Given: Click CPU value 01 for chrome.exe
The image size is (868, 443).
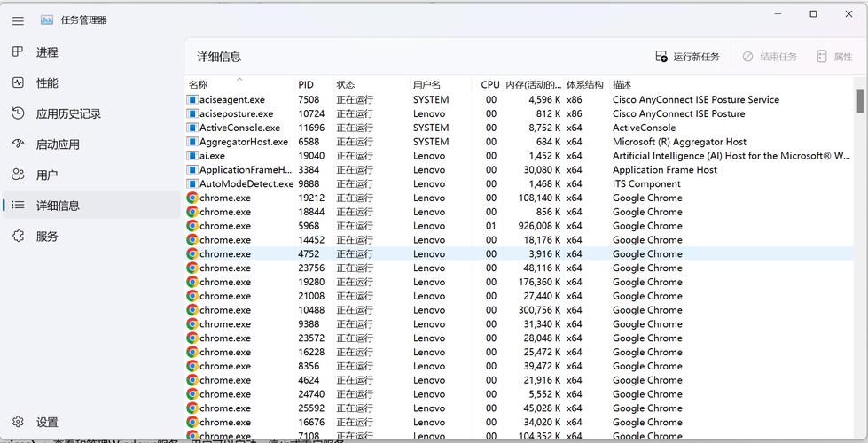Looking at the screenshot, I should click(x=491, y=226).
